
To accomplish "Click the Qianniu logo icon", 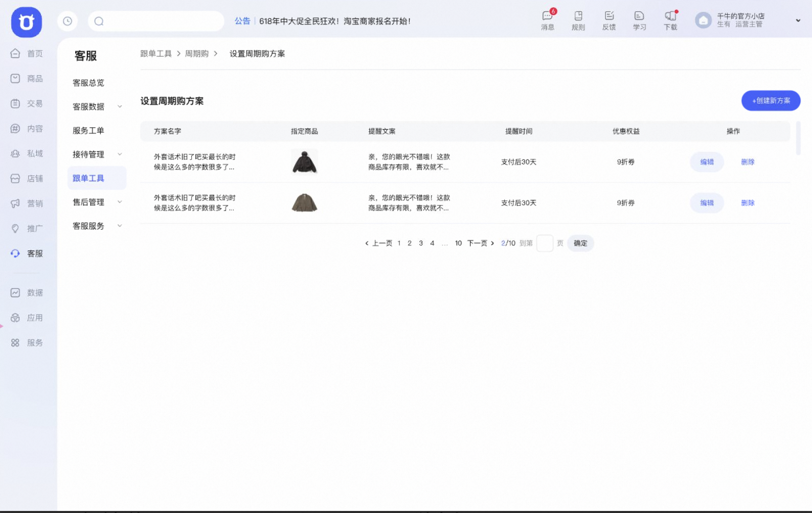I will pyautogui.click(x=27, y=22).
